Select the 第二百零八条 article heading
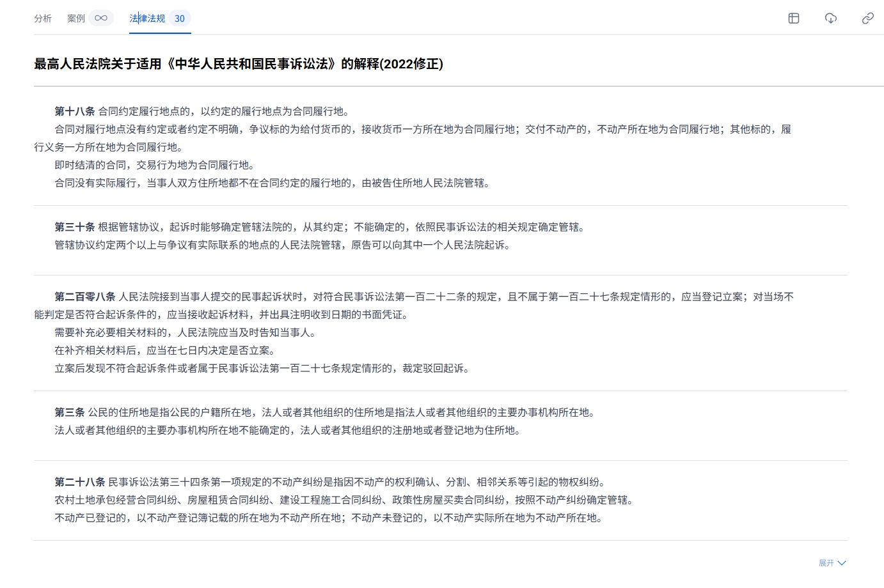 (x=84, y=297)
